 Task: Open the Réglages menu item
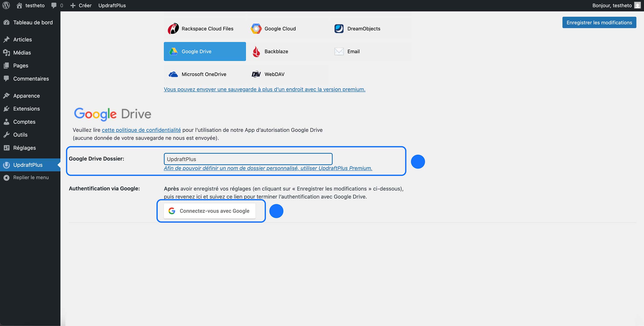pyautogui.click(x=24, y=148)
